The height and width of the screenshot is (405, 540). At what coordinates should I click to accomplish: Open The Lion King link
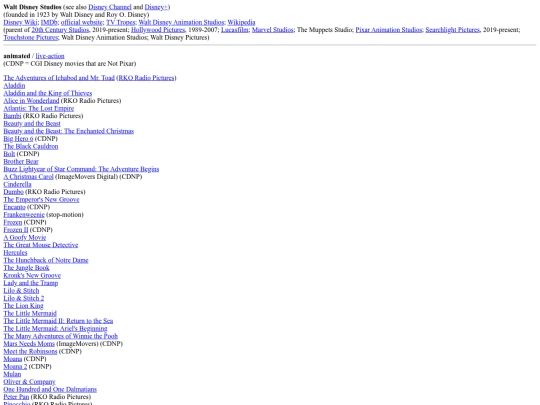click(23, 306)
